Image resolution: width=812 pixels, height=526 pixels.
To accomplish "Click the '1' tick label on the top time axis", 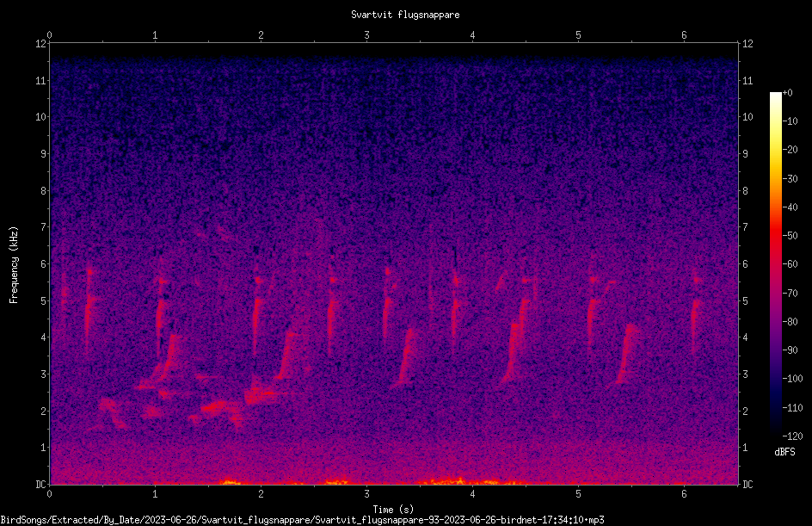I will coord(155,35).
